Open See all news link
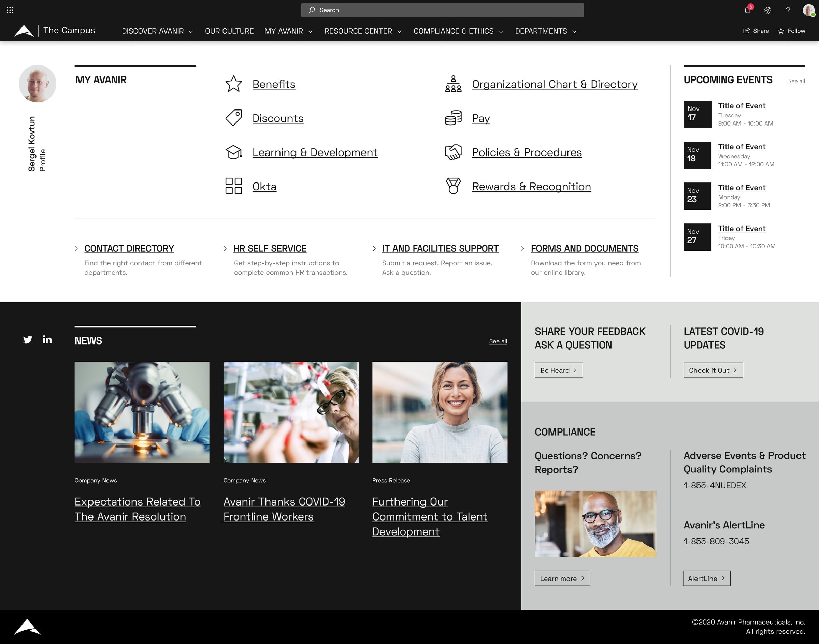The width and height of the screenshot is (819, 644). click(498, 341)
